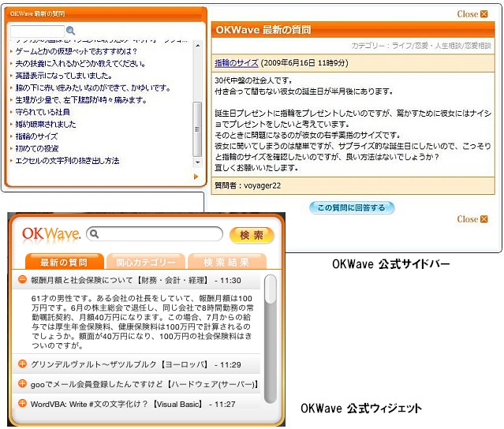504x429 pixels.
Task: Open question 守られている社員
Action: 43,112
